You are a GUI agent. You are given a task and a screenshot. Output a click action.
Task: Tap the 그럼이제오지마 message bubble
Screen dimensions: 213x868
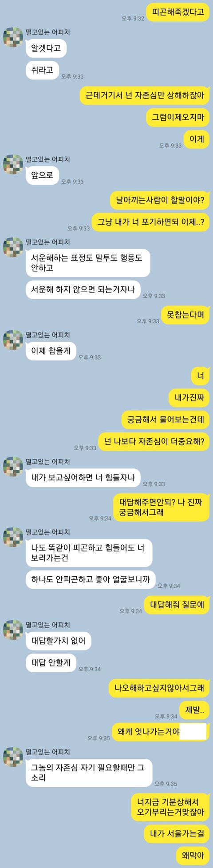[178, 117]
